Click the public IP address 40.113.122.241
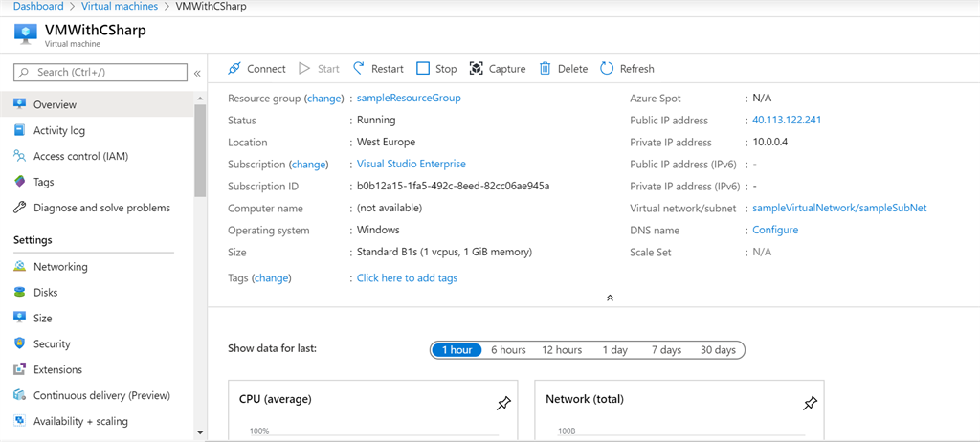The width and height of the screenshot is (980, 442). point(787,121)
